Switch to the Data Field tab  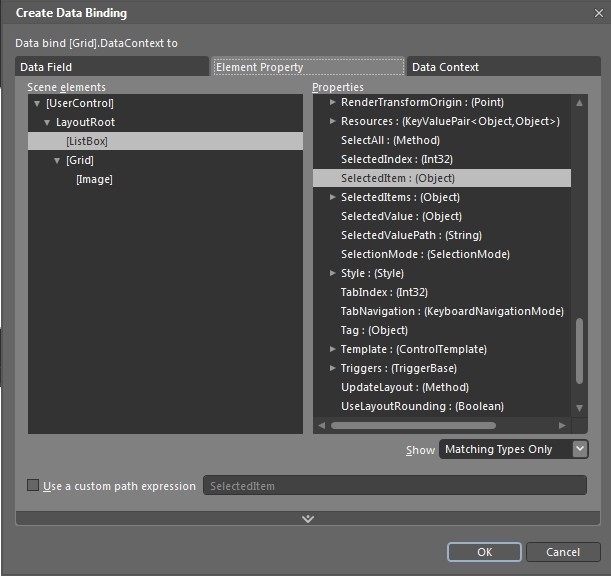click(112, 67)
